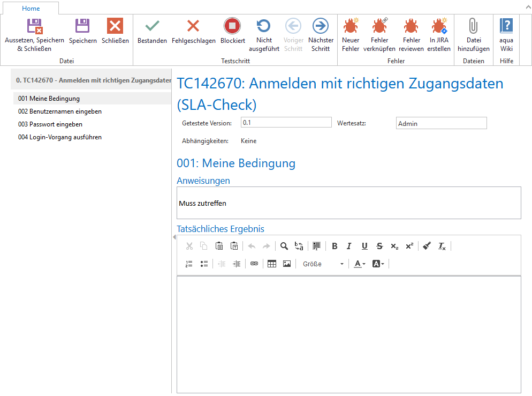The height and width of the screenshot is (396, 532).
Task: Toggle bold formatting in result editor
Action: [335, 246]
